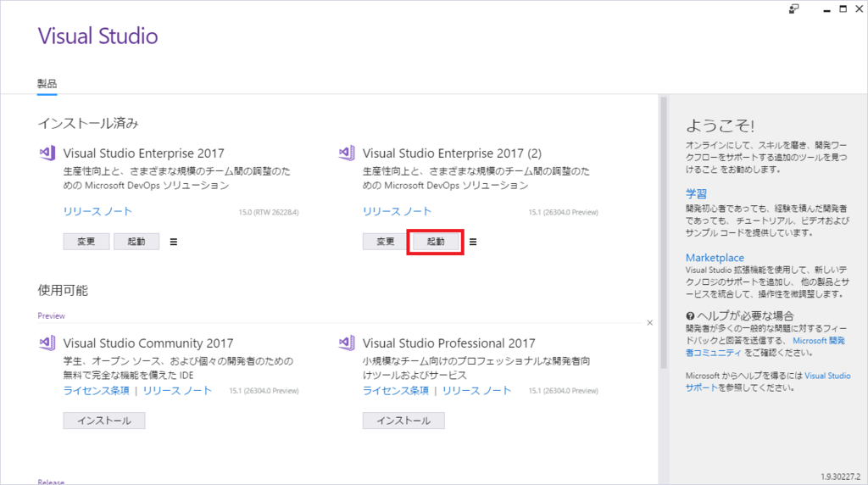Open hamburger menu for Enterprise 2017 (2) Preview
This screenshot has width=868, height=485.
(473, 242)
